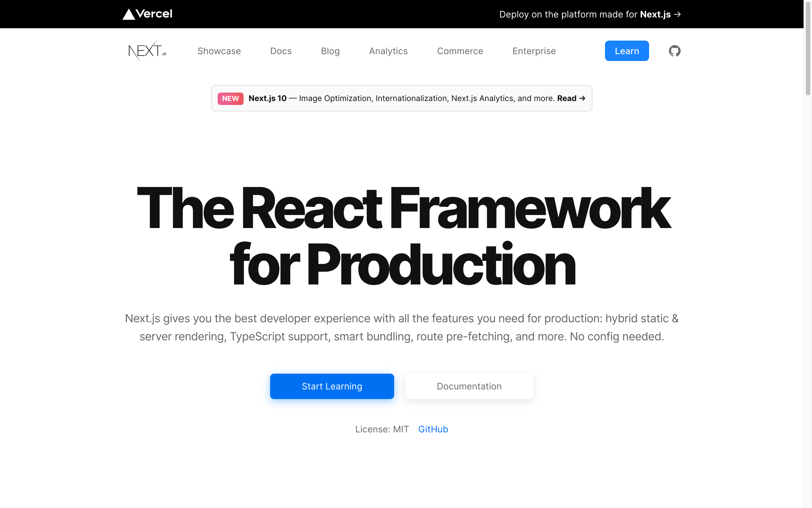Click the Next.js description paragraph
Screen dimensions: 812x508
click(x=402, y=327)
